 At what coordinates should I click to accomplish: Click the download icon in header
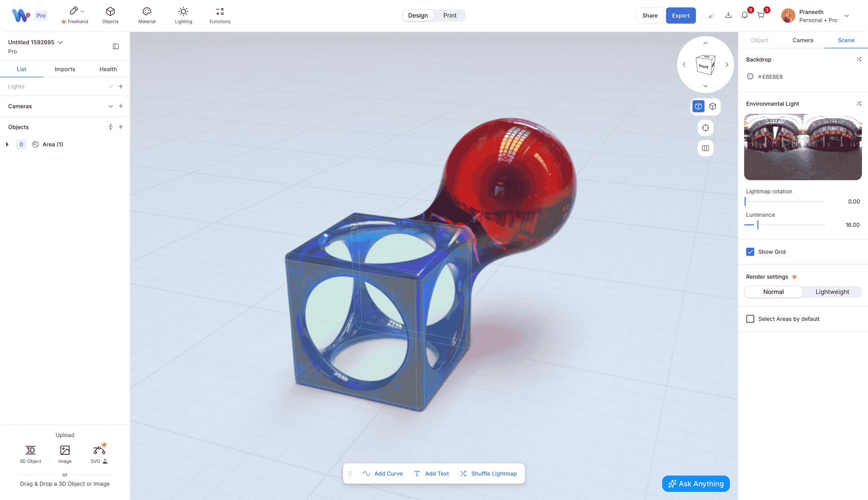(x=728, y=15)
